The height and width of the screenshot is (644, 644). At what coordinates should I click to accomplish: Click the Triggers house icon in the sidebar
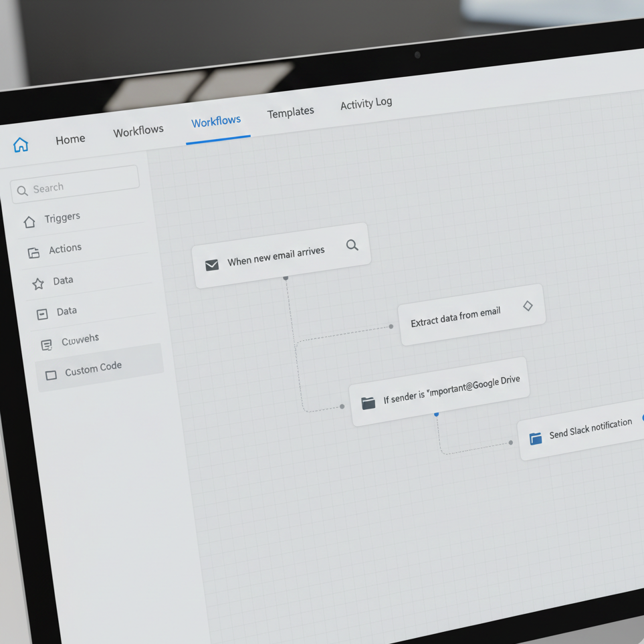click(30, 221)
